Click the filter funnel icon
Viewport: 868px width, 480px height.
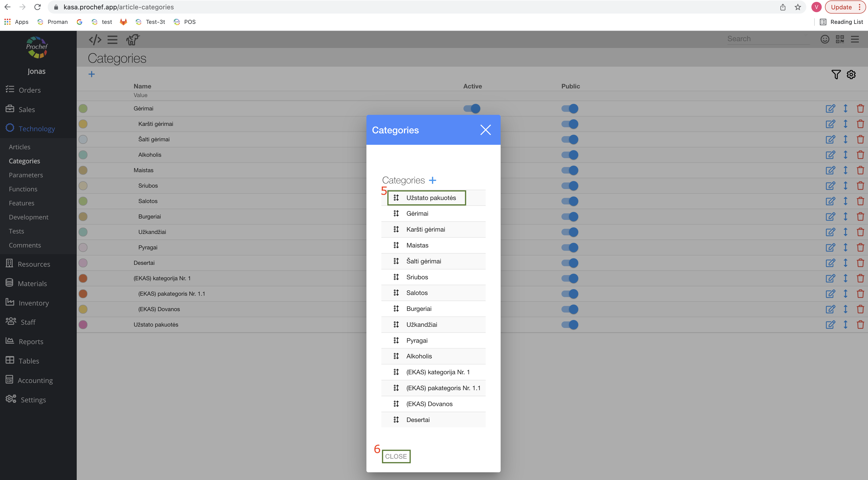[836, 74]
